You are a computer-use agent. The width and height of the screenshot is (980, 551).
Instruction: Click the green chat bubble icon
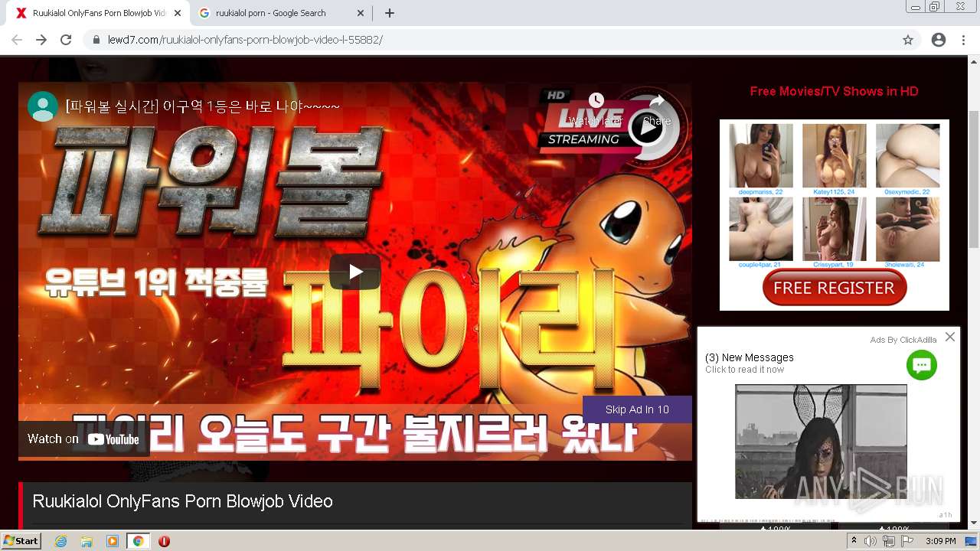point(922,365)
